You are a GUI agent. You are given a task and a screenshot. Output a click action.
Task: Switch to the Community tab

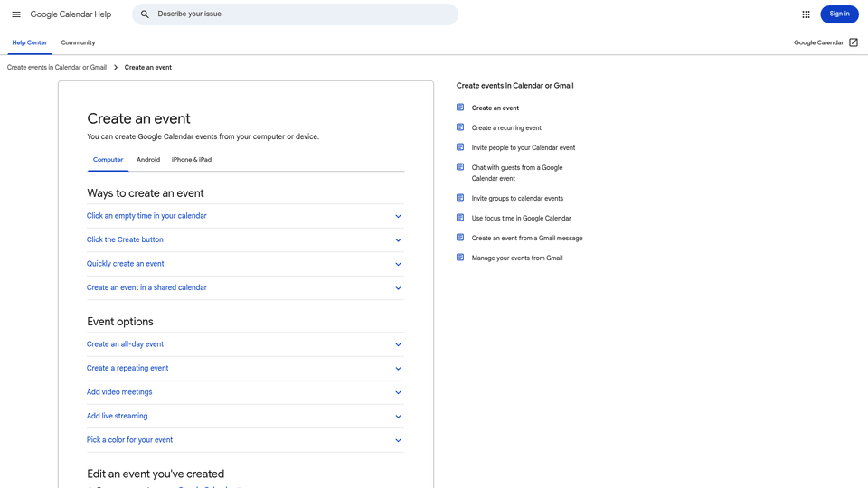pyautogui.click(x=78, y=42)
